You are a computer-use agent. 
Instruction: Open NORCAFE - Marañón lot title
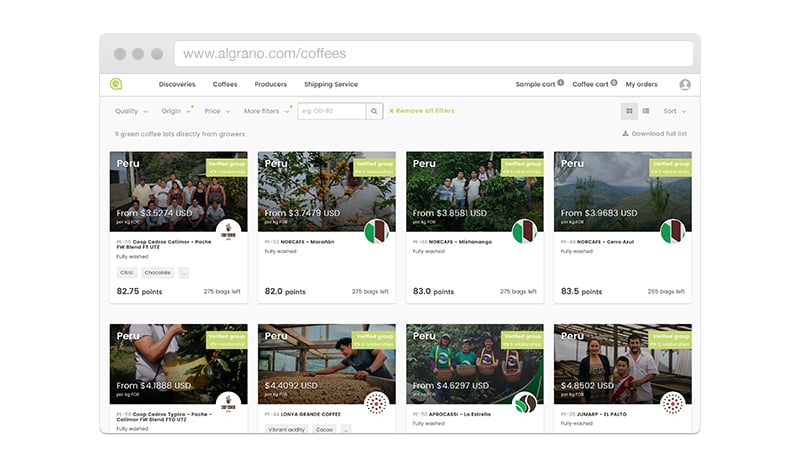[299, 242]
